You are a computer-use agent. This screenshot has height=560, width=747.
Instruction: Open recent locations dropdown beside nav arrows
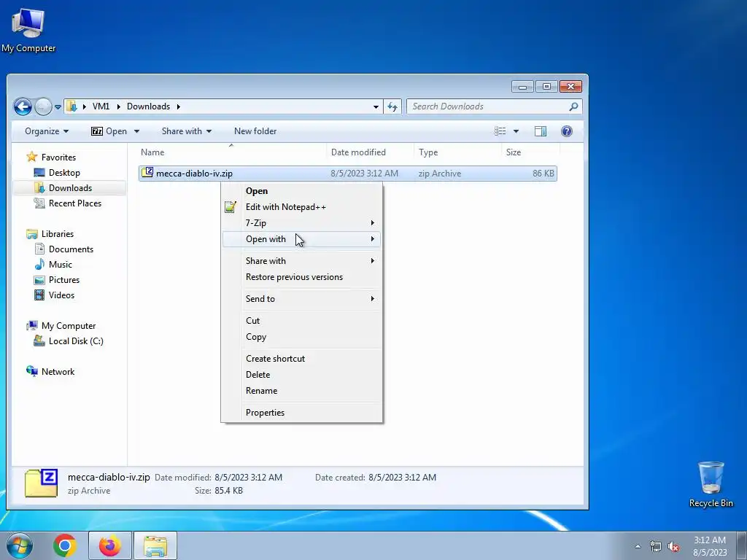pos(58,107)
